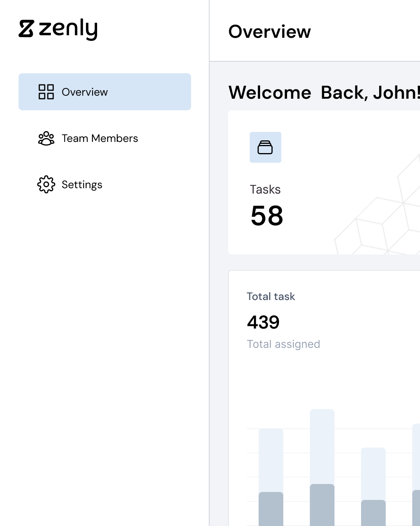Click the Total assigned caption

[283, 344]
